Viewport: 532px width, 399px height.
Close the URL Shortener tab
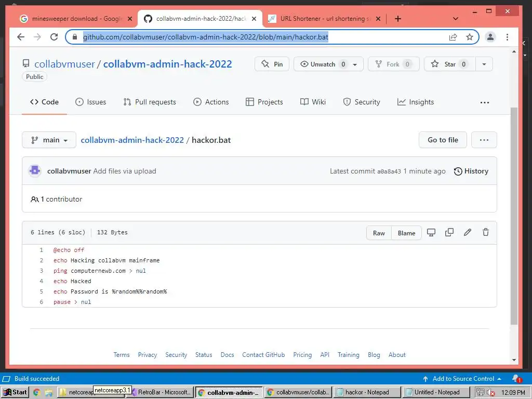point(378,19)
